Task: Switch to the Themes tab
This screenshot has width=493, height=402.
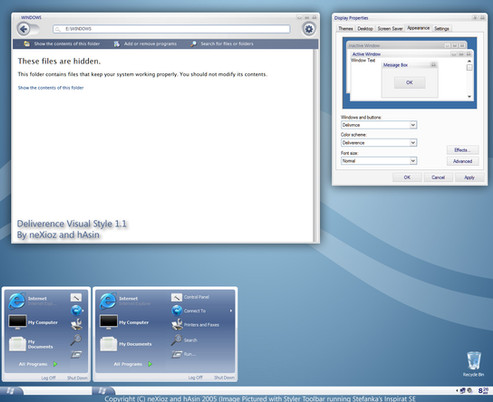Action: (345, 29)
